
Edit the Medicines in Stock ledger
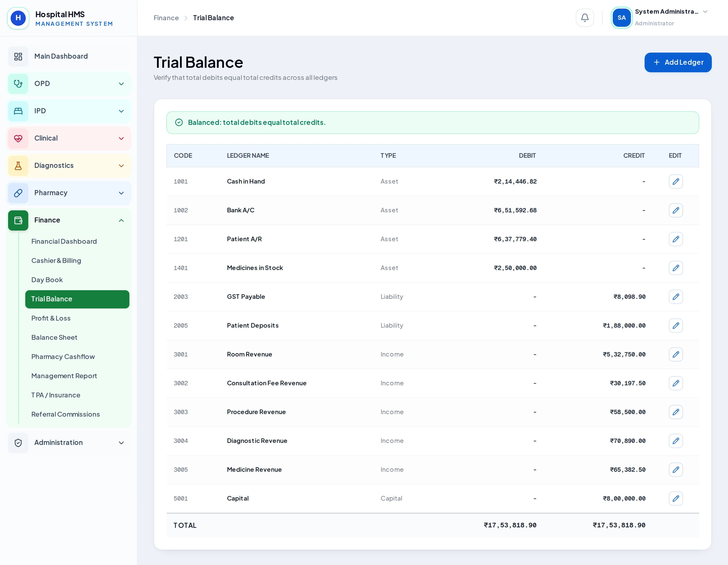pyautogui.click(x=676, y=268)
